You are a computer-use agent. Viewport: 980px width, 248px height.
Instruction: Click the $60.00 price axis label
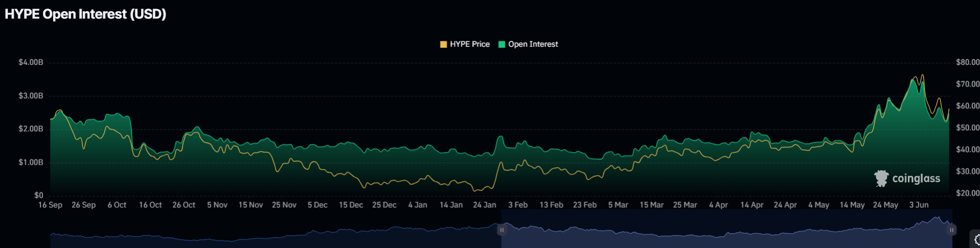(x=968, y=106)
